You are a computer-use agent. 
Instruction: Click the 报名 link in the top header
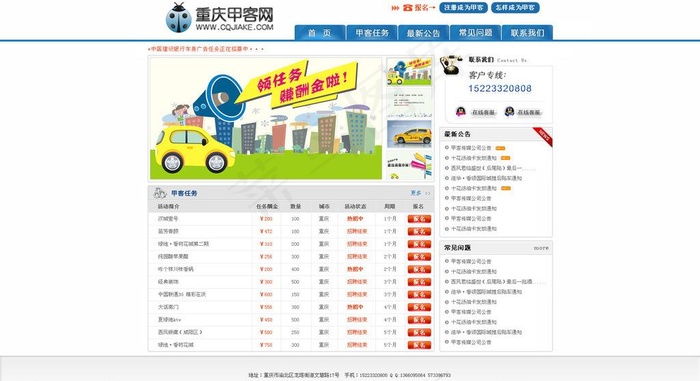pos(421,8)
